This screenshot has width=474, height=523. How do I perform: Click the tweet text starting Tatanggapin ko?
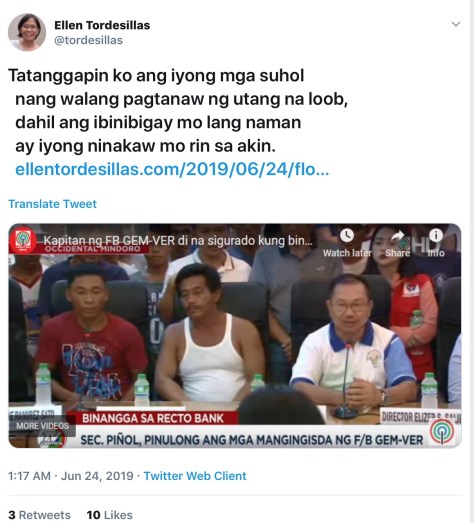click(x=178, y=110)
